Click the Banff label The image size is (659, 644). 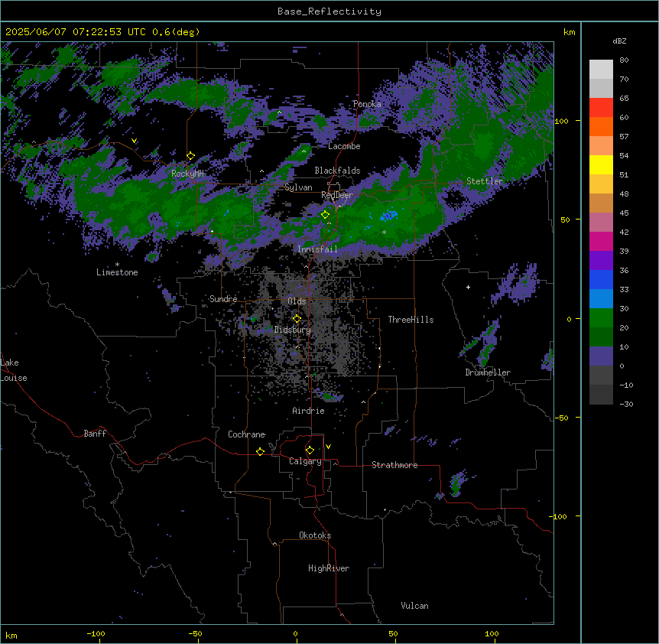tap(95, 434)
